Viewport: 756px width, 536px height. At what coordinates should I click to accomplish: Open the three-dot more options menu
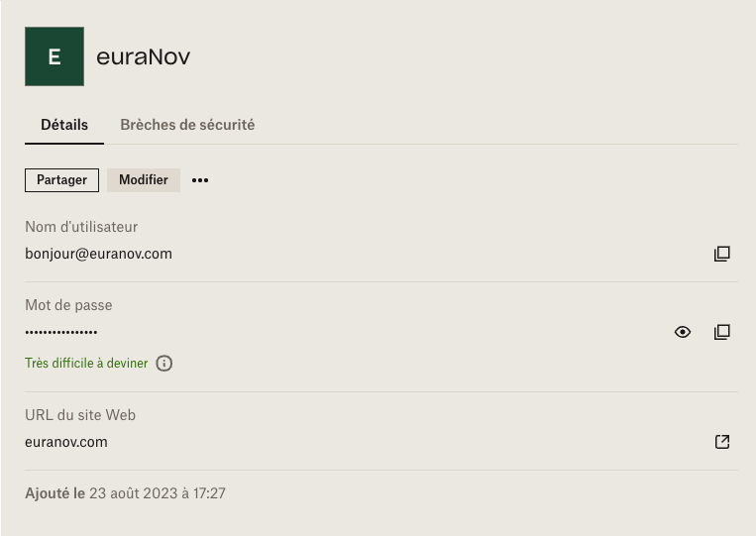(200, 180)
